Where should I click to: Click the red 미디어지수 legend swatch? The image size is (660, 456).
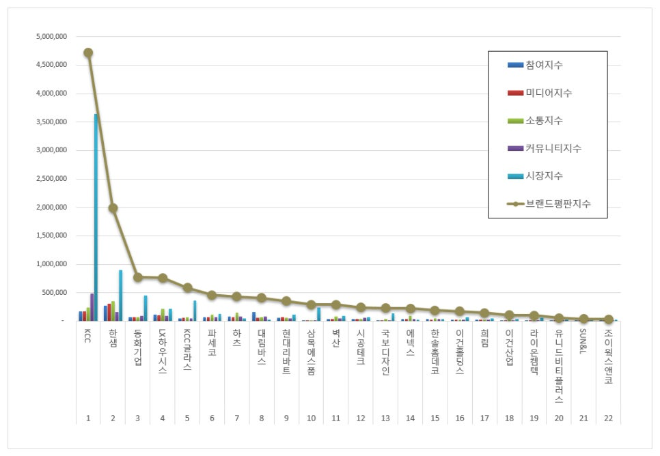[x=513, y=93]
